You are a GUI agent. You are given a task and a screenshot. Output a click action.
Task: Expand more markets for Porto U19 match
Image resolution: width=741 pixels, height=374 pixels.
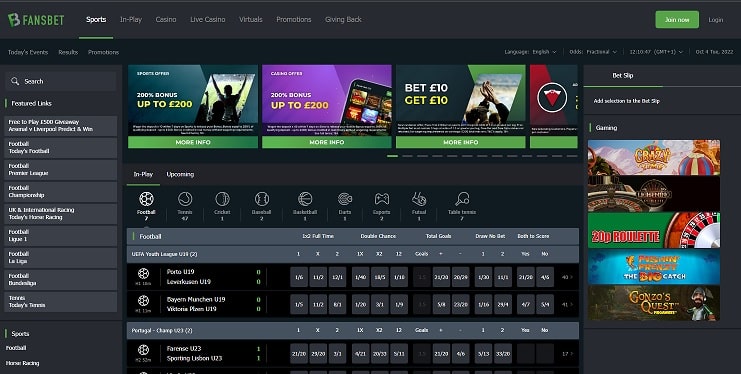point(568,277)
